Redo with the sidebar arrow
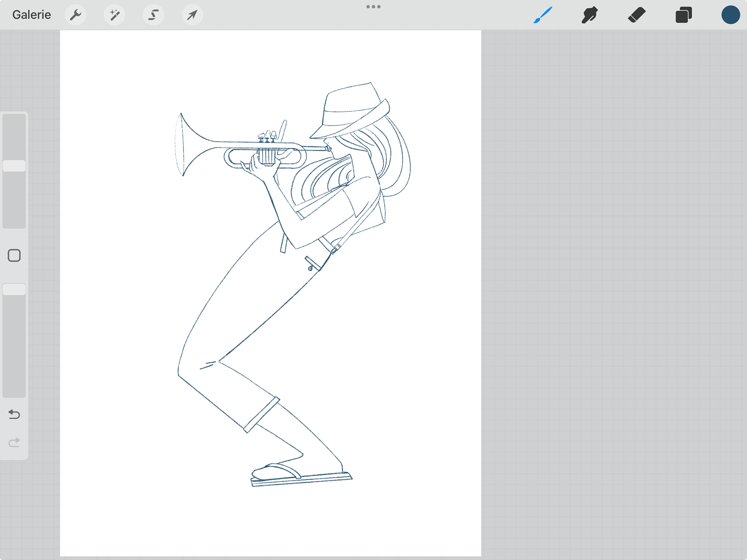The height and width of the screenshot is (560, 747). (x=14, y=443)
